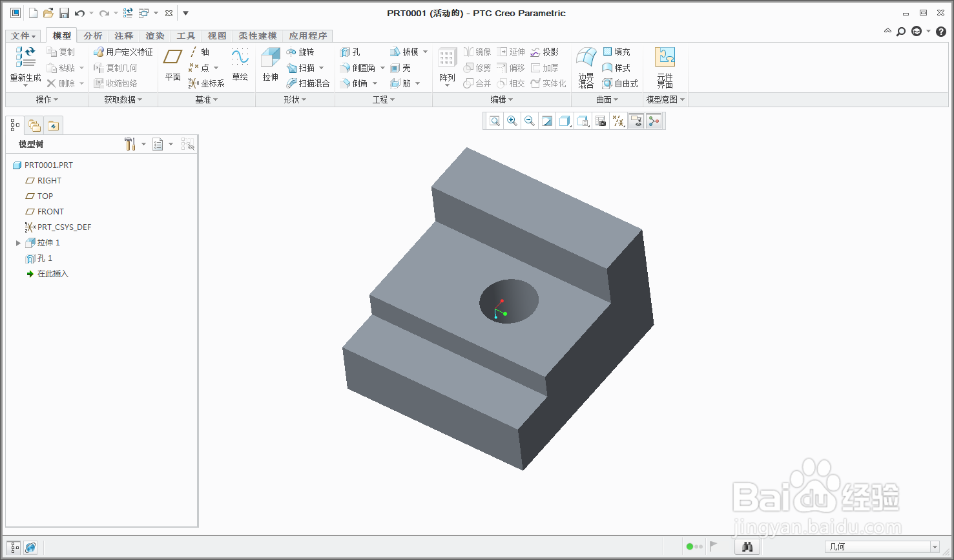Create a datum Axis (轴)
This screenshot has height=560, width=954.
(x=199, y=52)
